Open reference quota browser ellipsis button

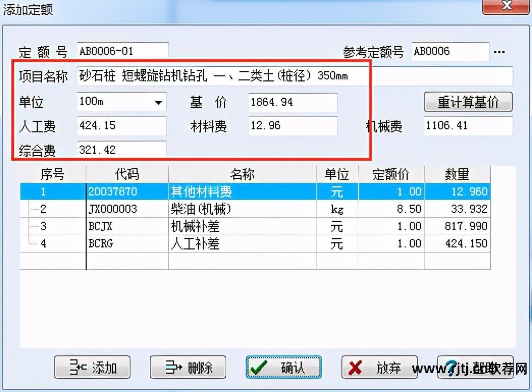coord(499,52)
